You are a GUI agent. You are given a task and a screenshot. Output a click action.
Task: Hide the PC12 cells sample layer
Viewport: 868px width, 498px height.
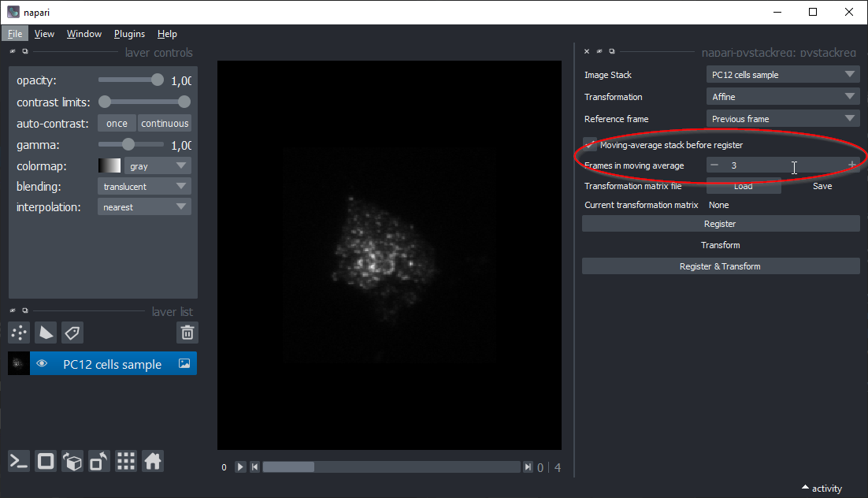pos(43,364)
